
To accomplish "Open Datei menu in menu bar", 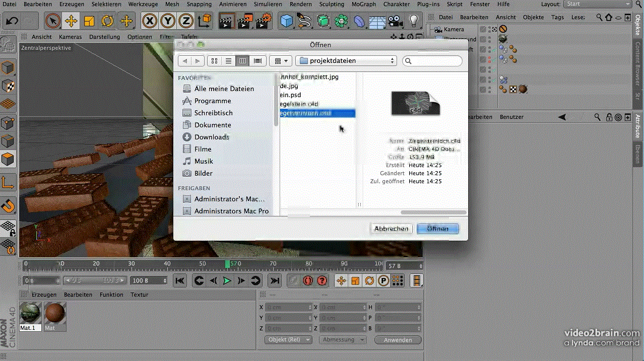I will 10,4.
